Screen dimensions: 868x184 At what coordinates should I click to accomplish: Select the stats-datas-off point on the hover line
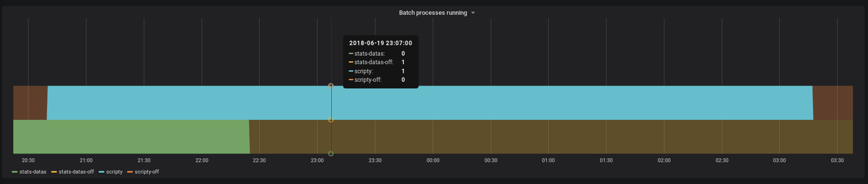[331, 120]
